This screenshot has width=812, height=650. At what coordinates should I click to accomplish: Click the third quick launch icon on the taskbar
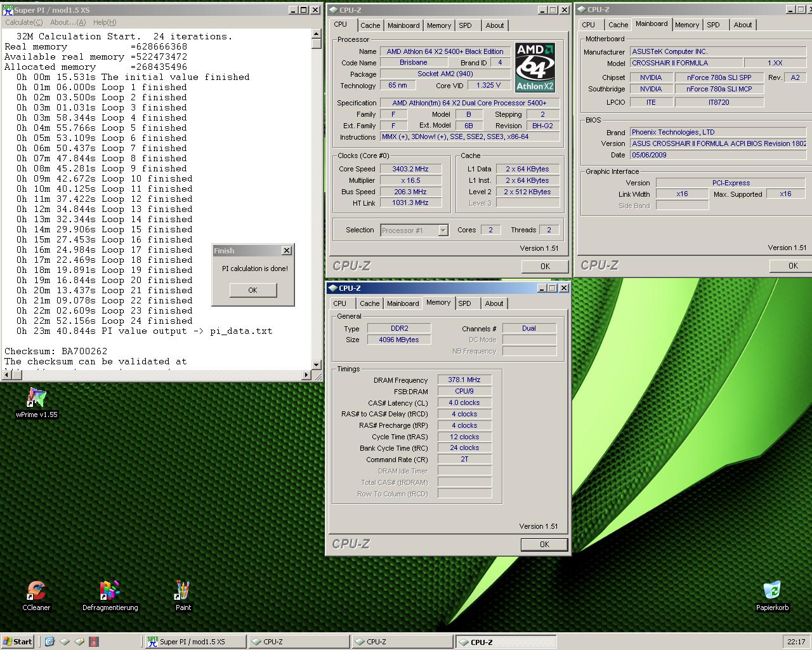79,642
